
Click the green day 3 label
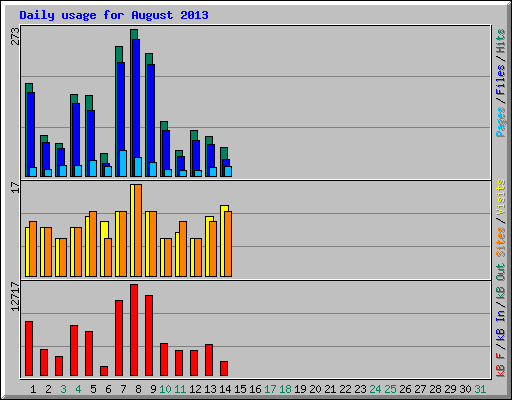[x=63, y=389]
